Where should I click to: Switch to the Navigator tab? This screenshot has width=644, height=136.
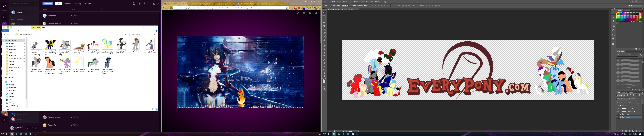(627, 11)
